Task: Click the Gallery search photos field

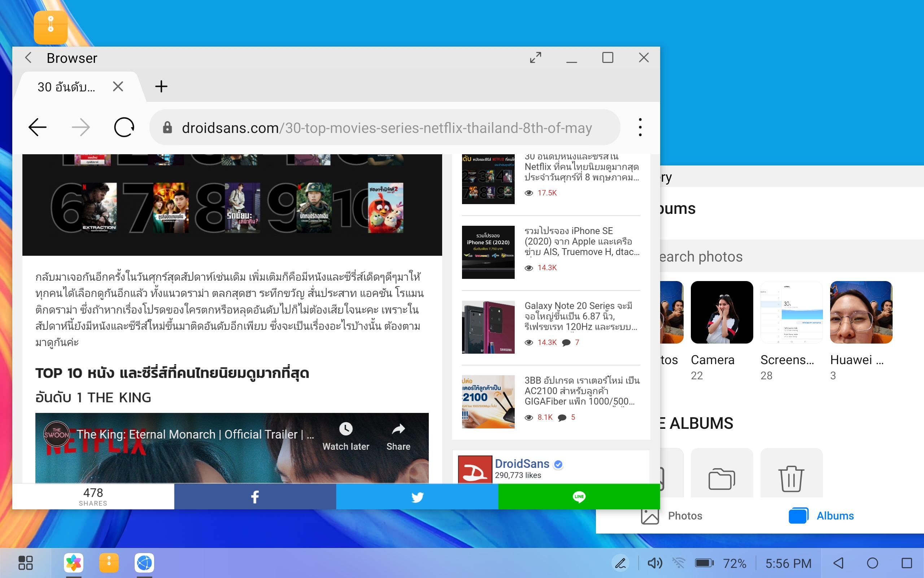Action: click(792, 256)
